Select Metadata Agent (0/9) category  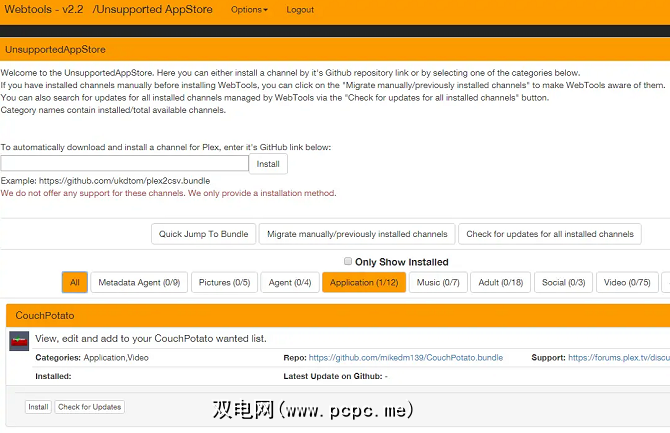(x=139, y=283)
